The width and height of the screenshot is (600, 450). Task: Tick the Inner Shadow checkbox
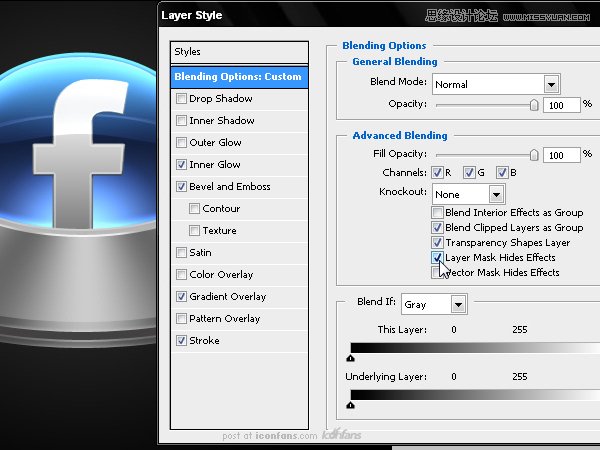[x=181, y=121]
